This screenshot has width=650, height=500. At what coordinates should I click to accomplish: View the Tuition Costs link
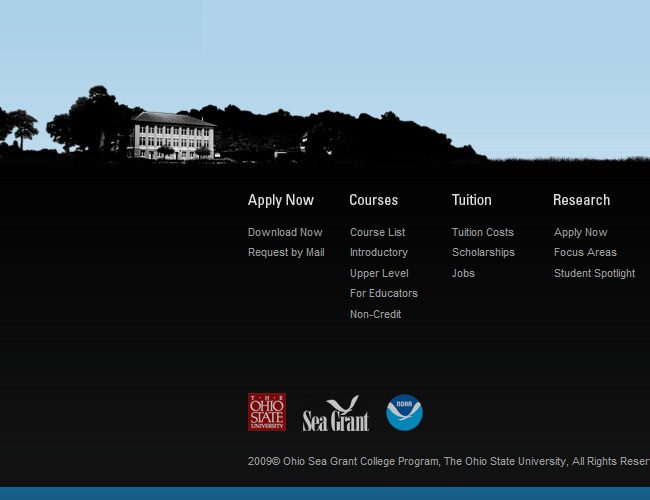point(483,232)
